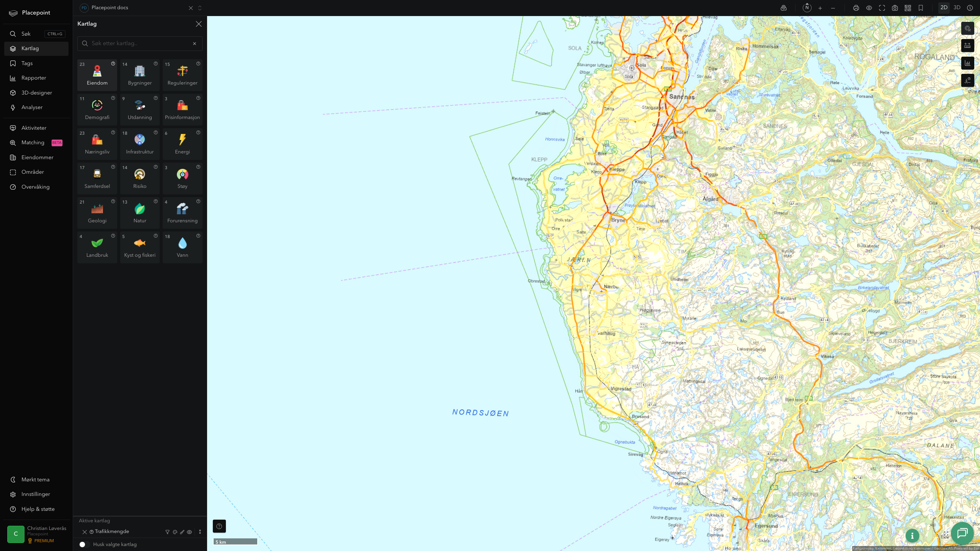Viewport: 980px width, 551px height.
Task: Click the bookmark icon in top toolbar
Action: click(x=921, y=8)
